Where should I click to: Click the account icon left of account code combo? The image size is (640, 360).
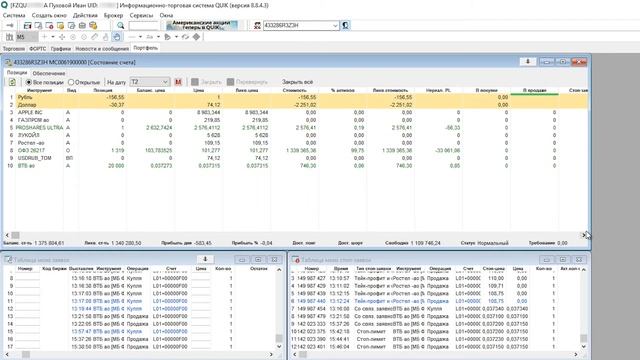[257, 25]
